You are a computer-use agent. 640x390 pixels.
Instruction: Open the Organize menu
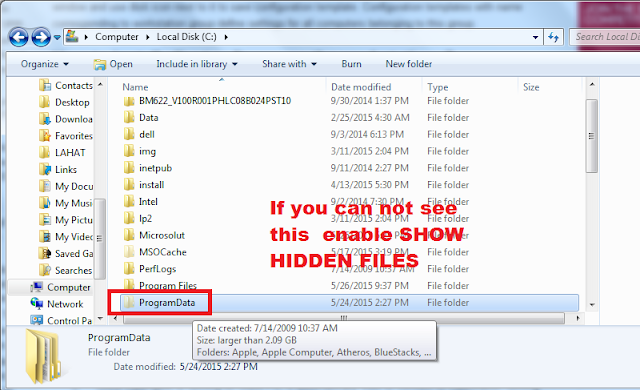pyautogui.click(x=44, y=64)
